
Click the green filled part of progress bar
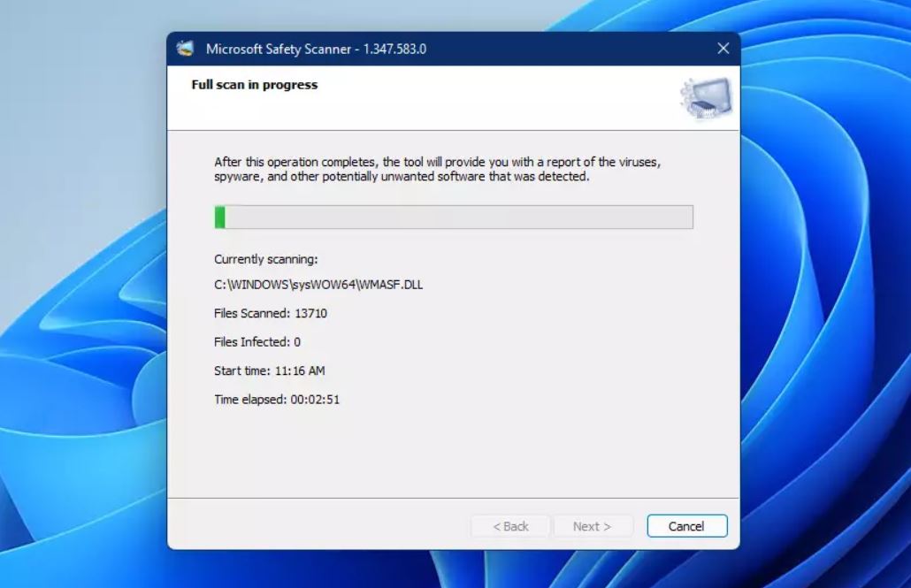tap(220, 218)
